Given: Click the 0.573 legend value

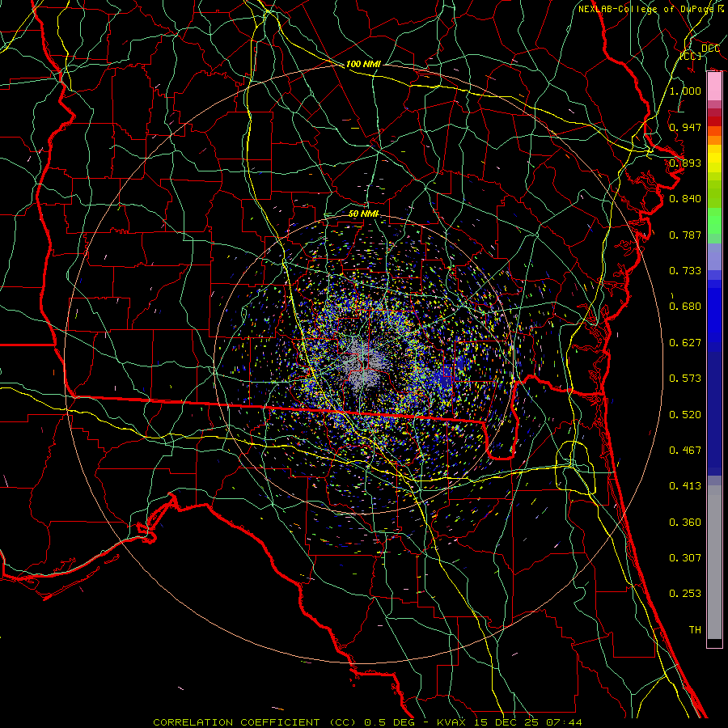Looking at the screenshot, I should (x=685, y=379).
